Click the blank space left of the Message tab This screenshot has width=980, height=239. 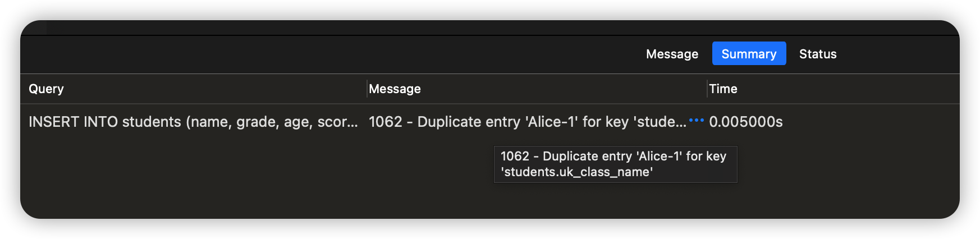point(337,54)
